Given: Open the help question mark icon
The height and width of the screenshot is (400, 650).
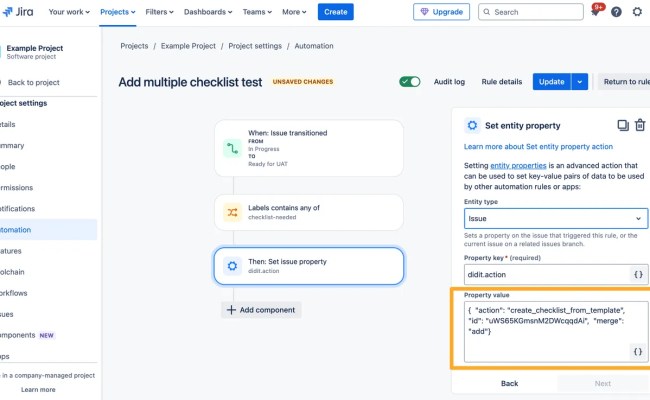Looking at the screenshot, I should [616, 12].
